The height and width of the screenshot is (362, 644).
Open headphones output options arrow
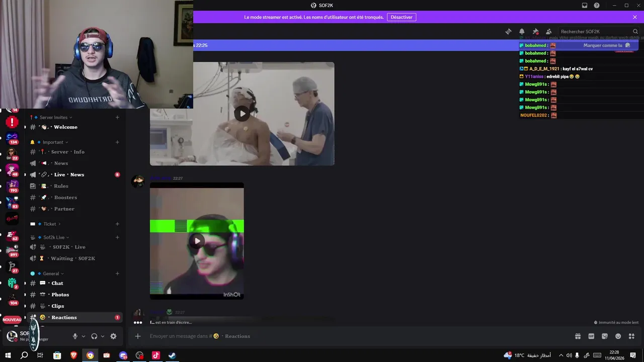(x=103, y=336)
